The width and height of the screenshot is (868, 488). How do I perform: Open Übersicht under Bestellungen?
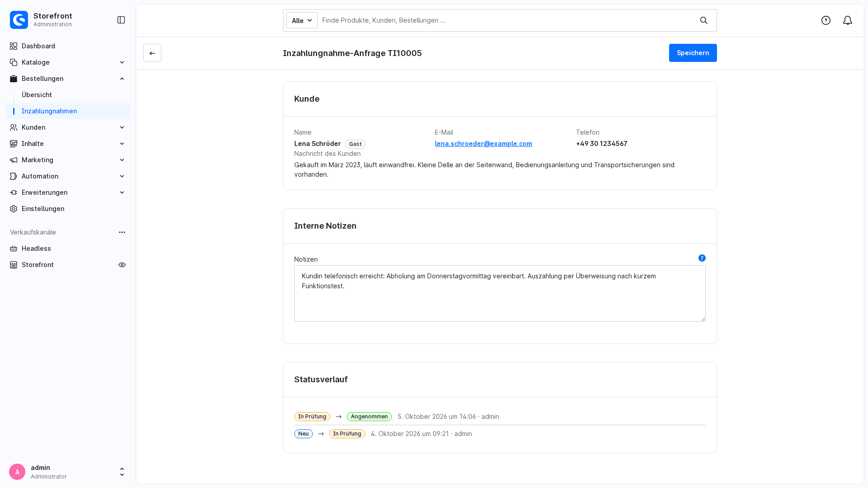click(37, 95)
